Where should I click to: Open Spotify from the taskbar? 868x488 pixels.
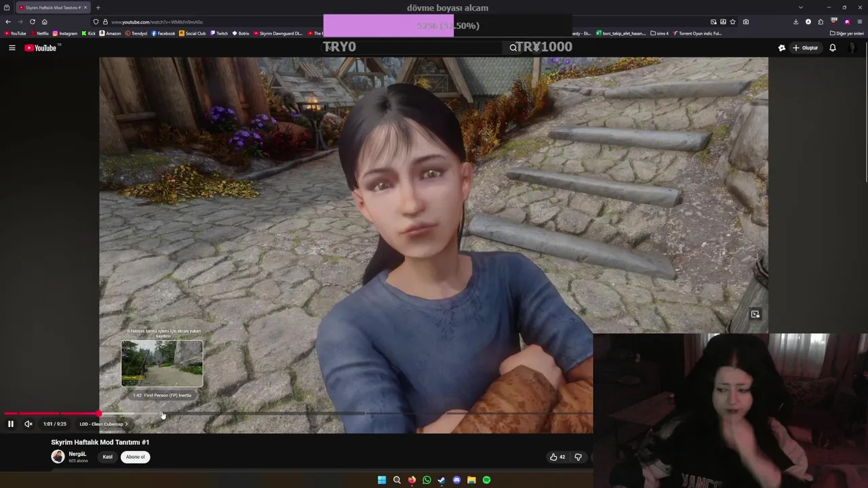point(486,480)
